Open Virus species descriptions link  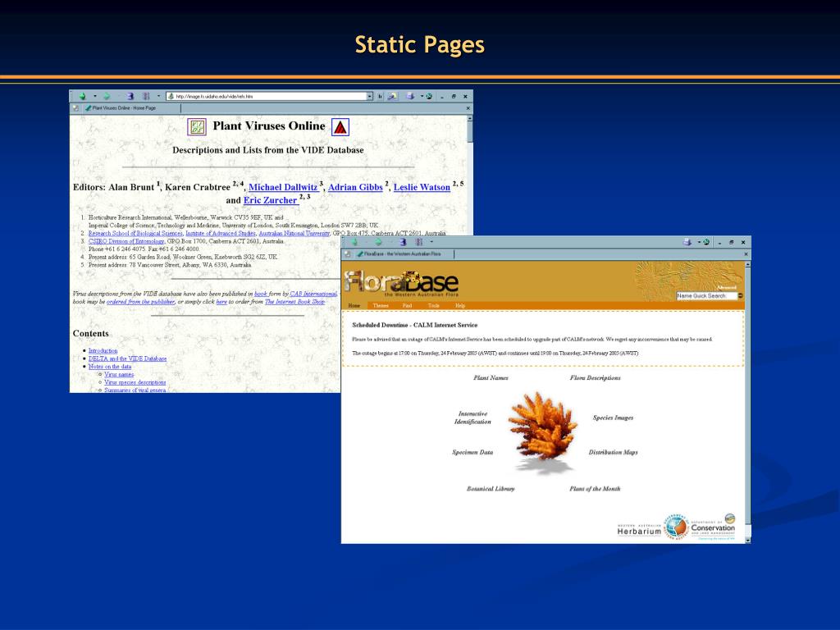[x=135, y=382]
